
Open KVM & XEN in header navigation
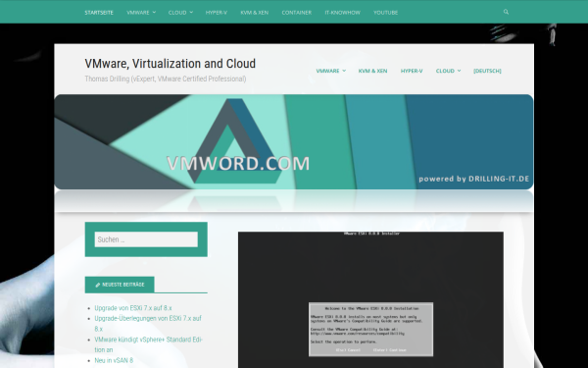point(372,71)
